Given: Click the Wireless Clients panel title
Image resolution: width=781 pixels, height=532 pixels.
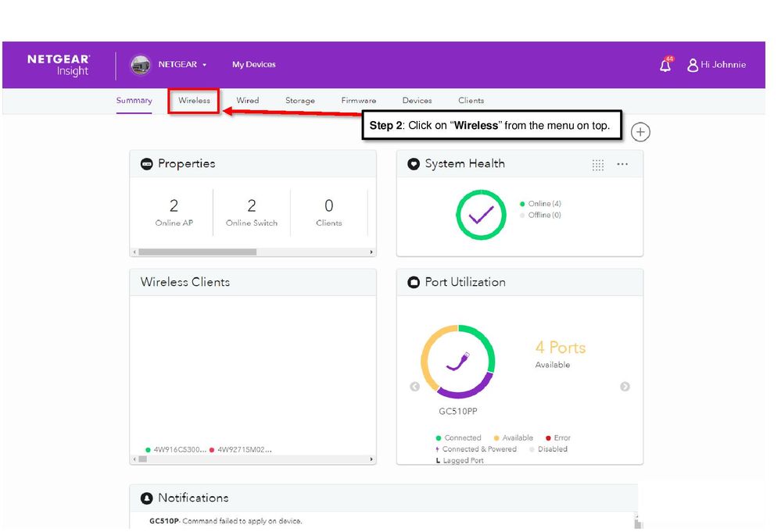Looking at the screenshot, I should point(185,282).
